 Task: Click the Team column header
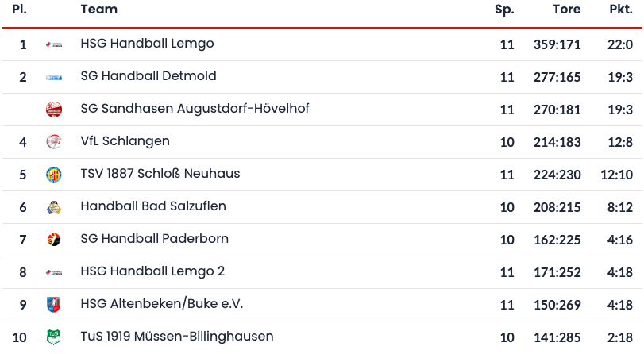(99, 10)
